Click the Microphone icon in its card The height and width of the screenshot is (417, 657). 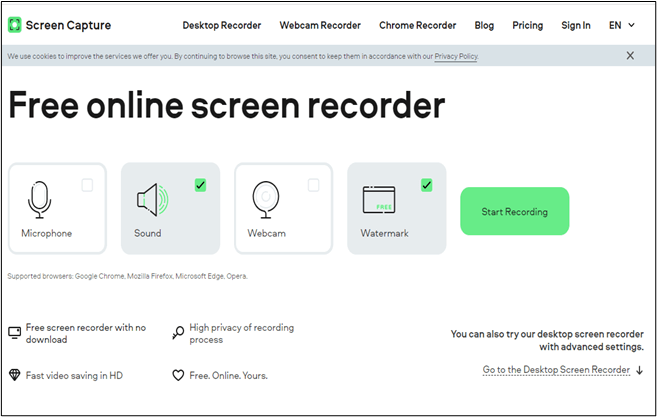pos(39,200)
